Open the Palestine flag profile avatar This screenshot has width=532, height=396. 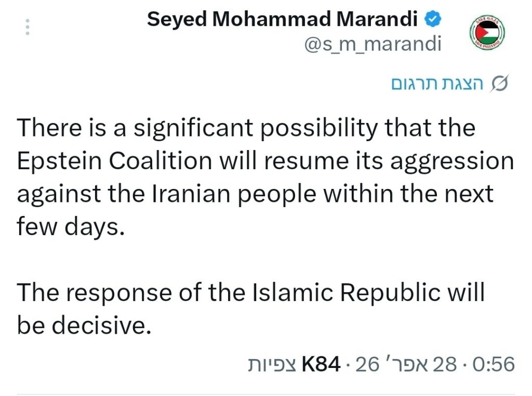[x=487, y=32]
